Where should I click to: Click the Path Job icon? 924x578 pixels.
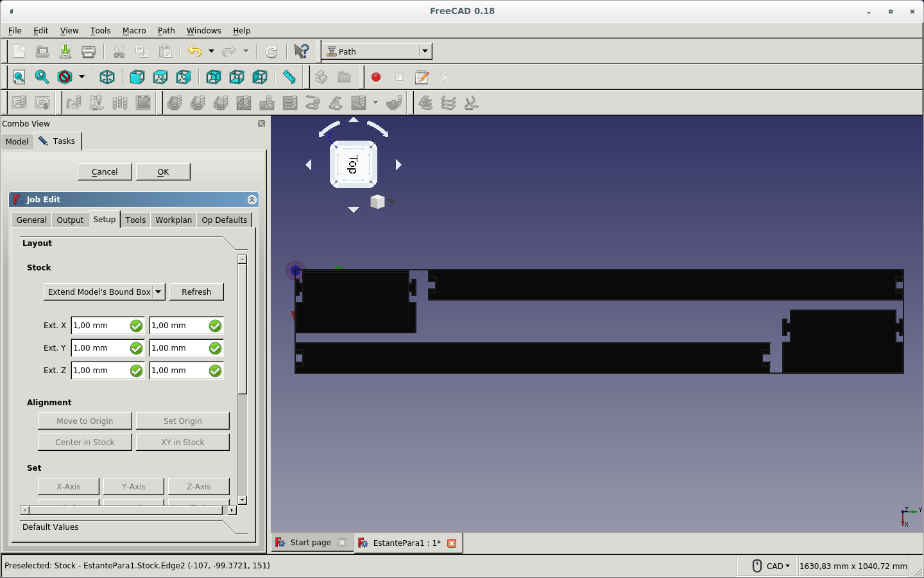19,103
